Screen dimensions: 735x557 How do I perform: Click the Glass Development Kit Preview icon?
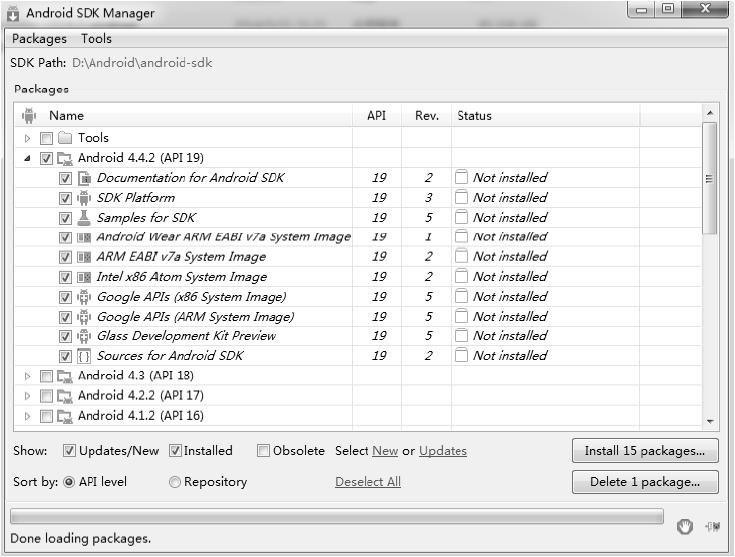[x=84, y=336]
